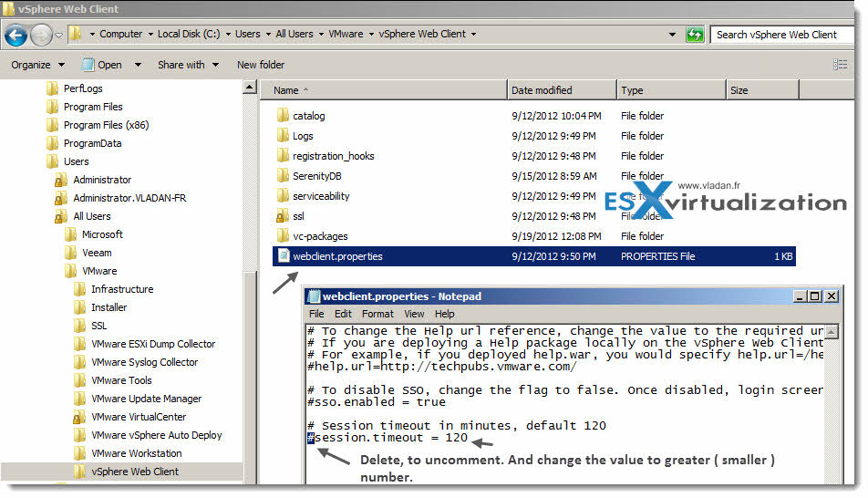Select VMware ESXi Dump Collector tree folder

click(x=153, y=344)
